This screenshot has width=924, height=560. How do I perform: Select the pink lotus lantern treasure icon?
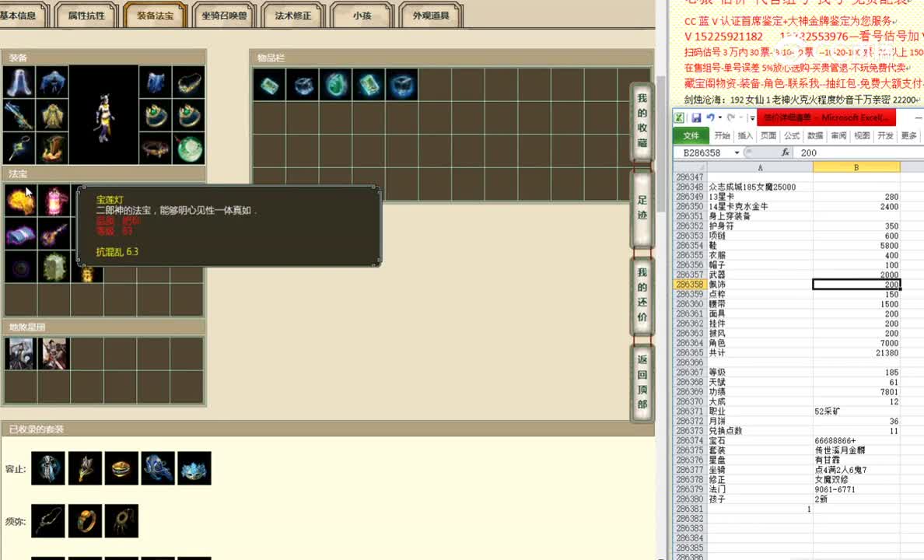point(54,201)
